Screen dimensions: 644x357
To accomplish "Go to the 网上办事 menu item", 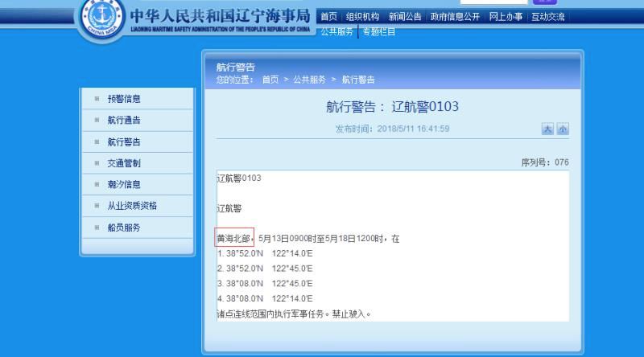I will (506, 17).
